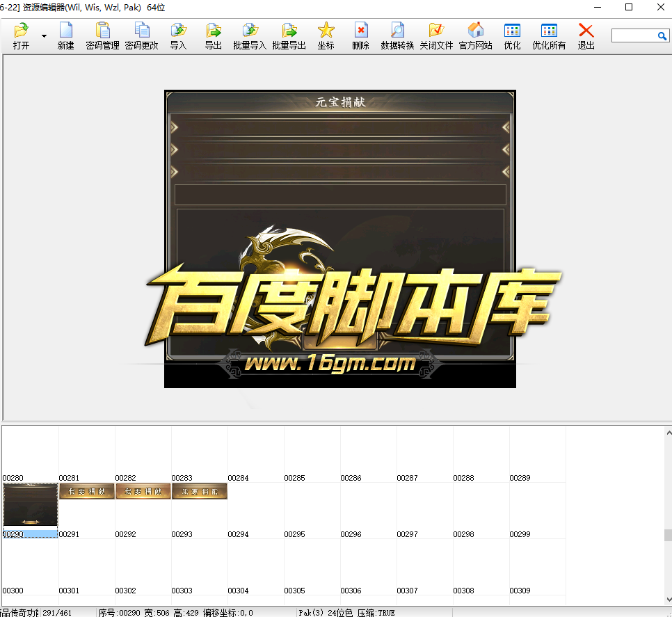Image resolution: width=672 pixels, height=617 pixels.
Task: Click the cell labeled 00307
Action: pos(425,567)
